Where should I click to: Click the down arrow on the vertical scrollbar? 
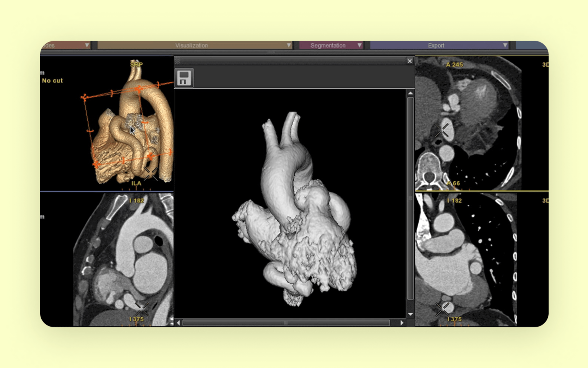click(x=410, y=314)
